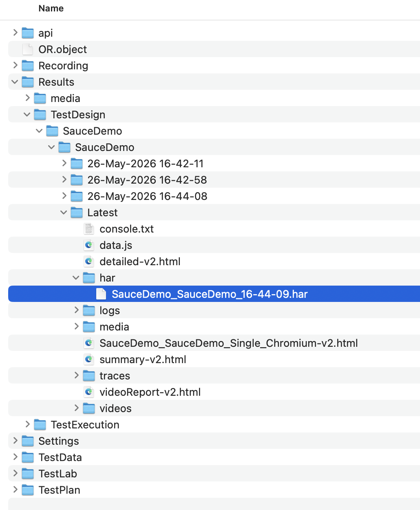Click the selected .har file icon
This screenshot has height=510, width=420.
(x=101, y=294)
